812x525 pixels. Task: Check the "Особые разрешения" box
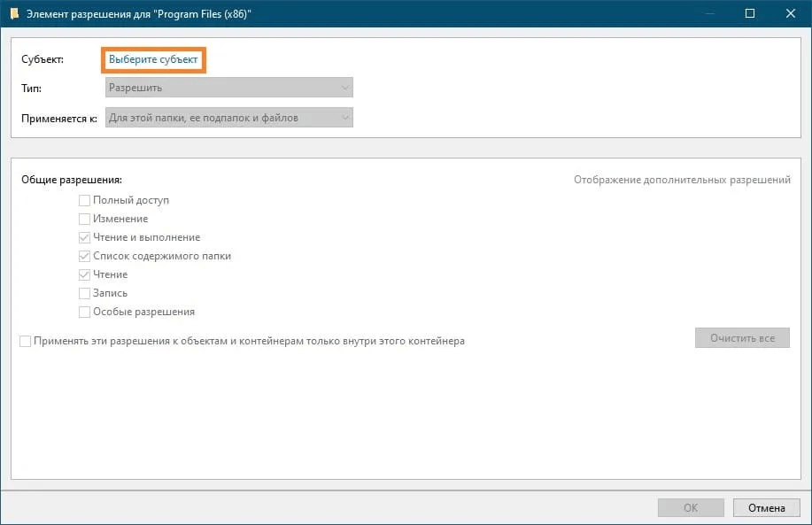coord(85,312)
